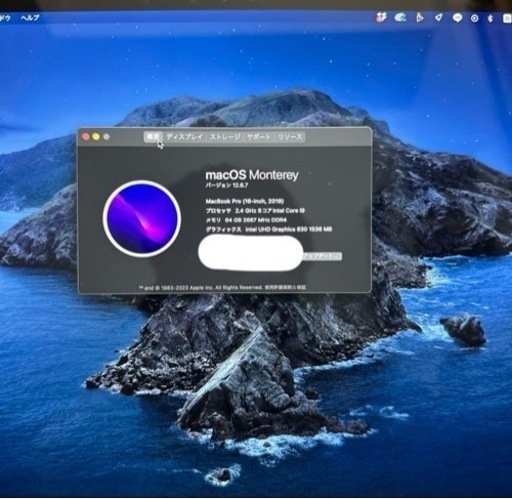
Task: Open the サポート tab
Action: (259, 137)
